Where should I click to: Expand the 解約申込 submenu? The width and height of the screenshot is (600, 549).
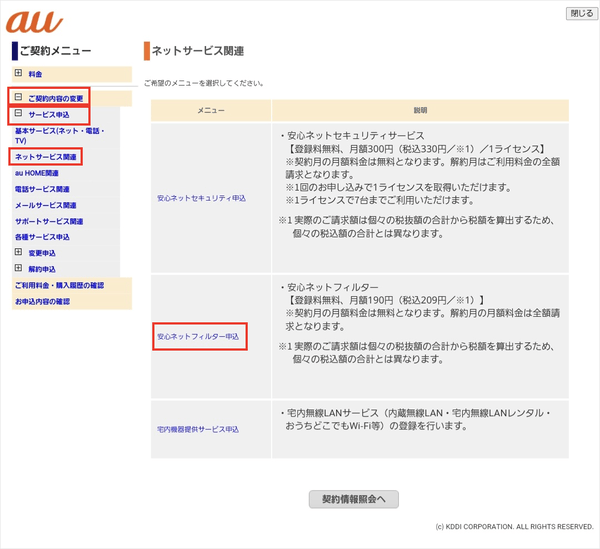click(18, 269)
